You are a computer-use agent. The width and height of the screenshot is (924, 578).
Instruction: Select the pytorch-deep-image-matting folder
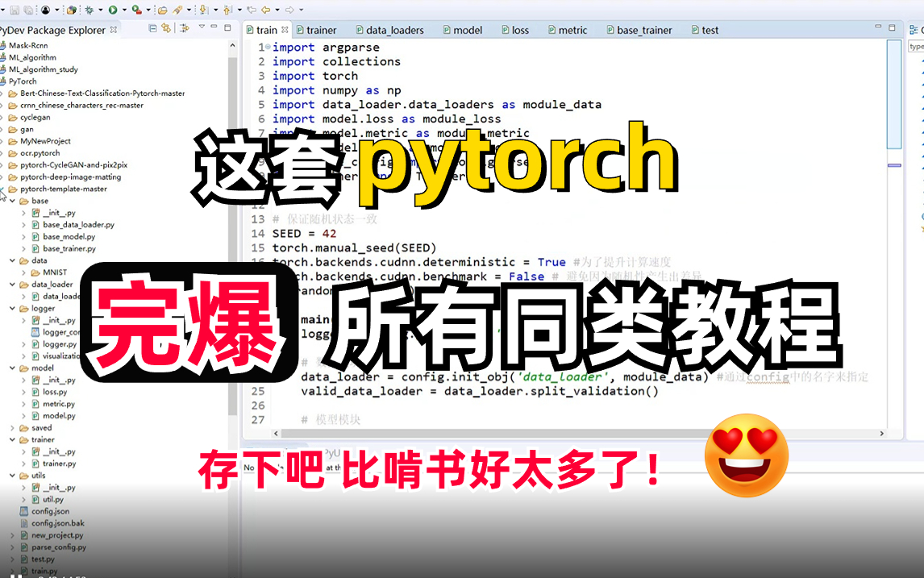70,177
